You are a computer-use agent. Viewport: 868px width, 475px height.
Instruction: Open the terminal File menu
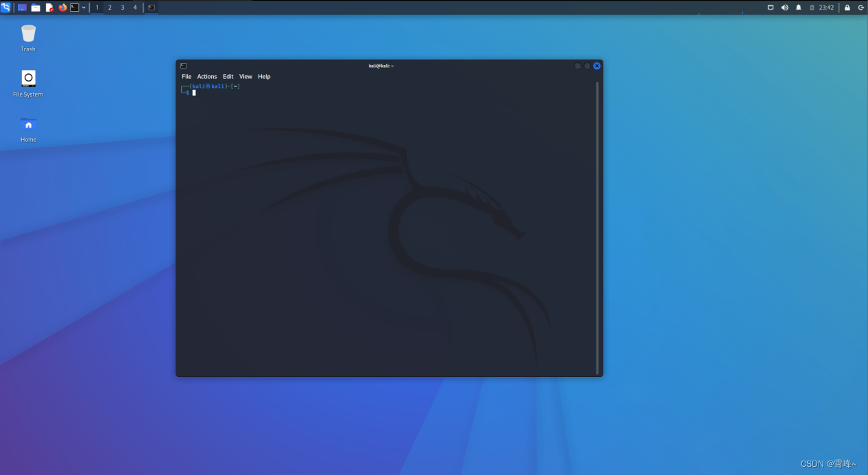[186, 77]
